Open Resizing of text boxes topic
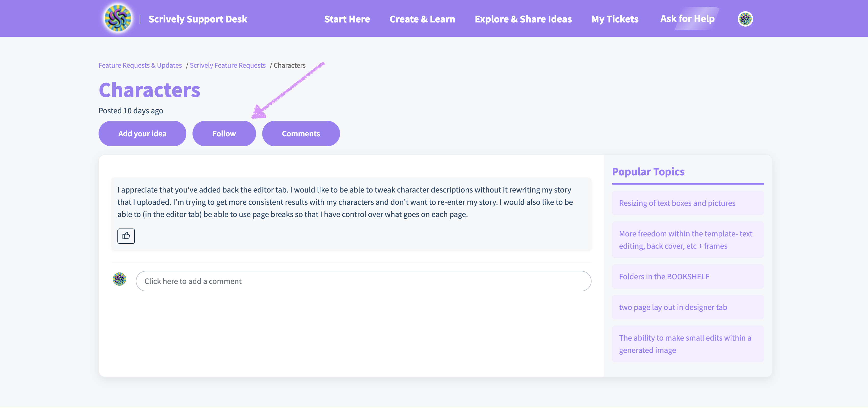The image size is (868, 408). [x=677, y=203]
